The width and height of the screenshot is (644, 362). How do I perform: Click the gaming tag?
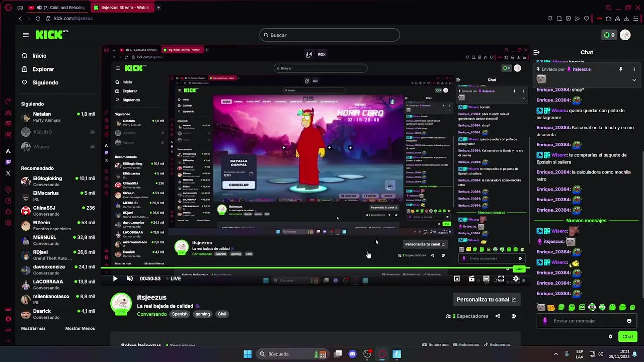pos(203,314)
